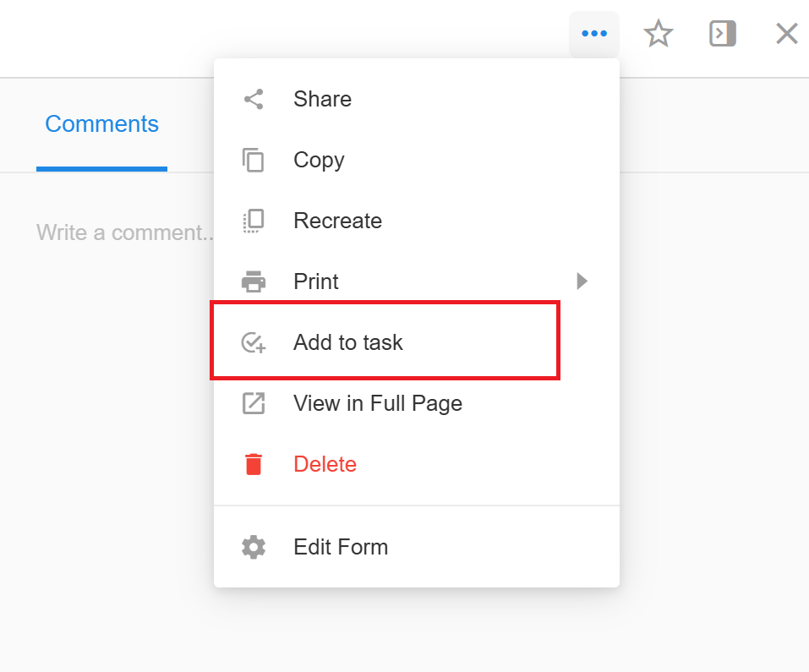Choose the red Delete text
809x672 pixels.
(x=325, y=464)
